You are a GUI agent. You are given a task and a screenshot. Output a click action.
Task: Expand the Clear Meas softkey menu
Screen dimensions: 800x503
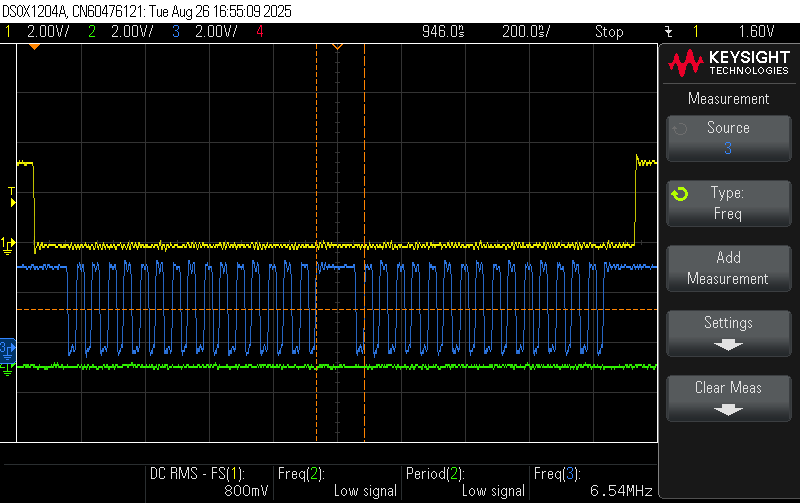point(728,397)
